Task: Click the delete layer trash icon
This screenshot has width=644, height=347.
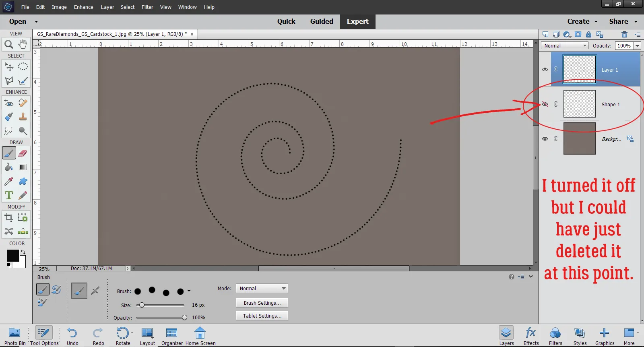Action: pyautogui.click(x=624, y=35)
